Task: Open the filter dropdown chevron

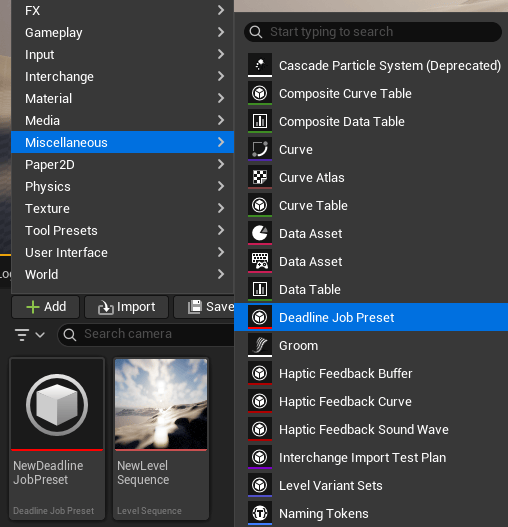Action: click(x=40, y=335)
